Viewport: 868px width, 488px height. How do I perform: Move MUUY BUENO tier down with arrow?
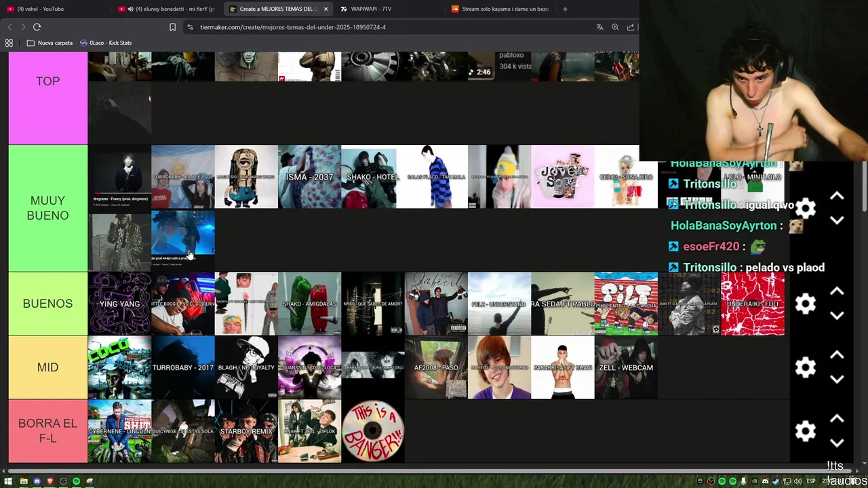[837, 220]
